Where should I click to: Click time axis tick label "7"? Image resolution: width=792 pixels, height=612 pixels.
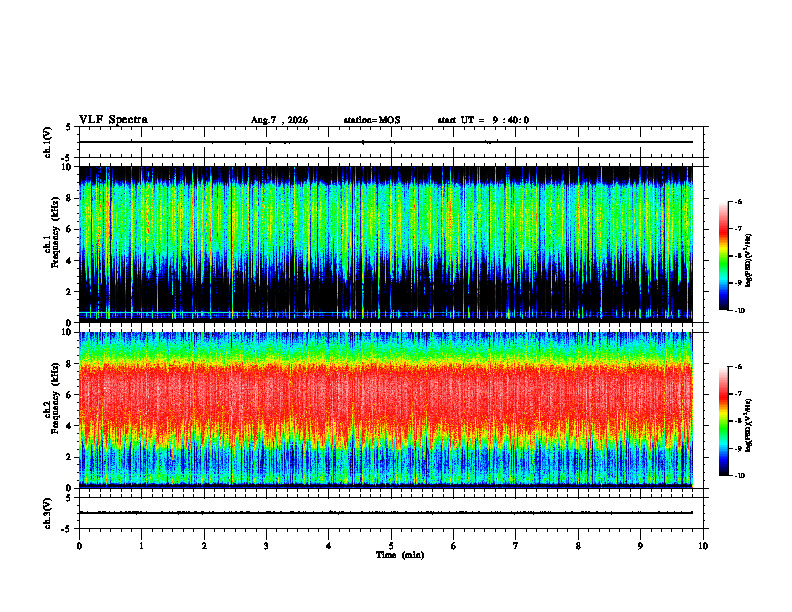tap(516, 546)
